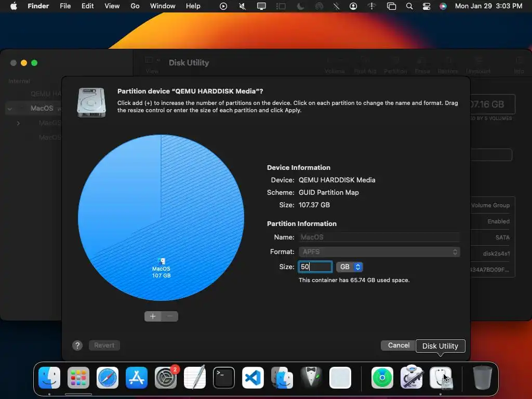Viewport: 532px width, 399px height.
Task: Click the Bluetooth off menu bar icon
Action: (336, 6)
